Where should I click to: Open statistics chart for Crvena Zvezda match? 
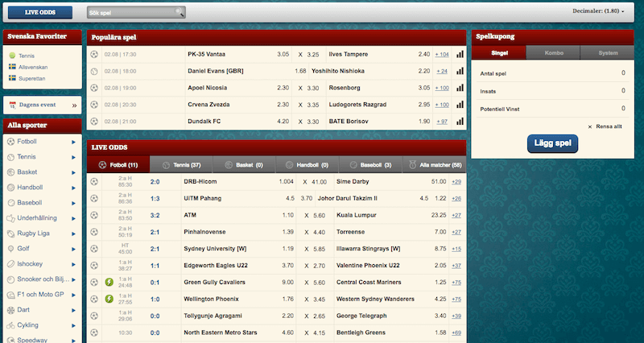click(x=460, y=105)
